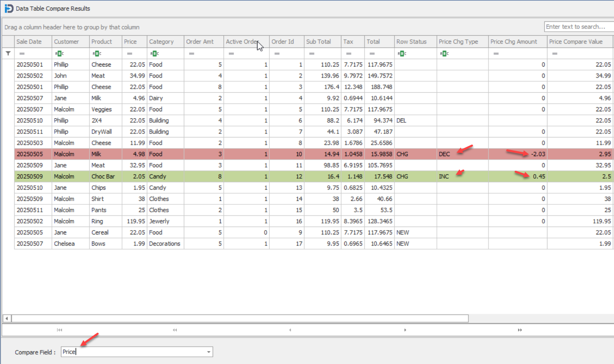Sort by Sale Date column header
This screenshot has height=364, width=614.
click(x=29, y=42)
